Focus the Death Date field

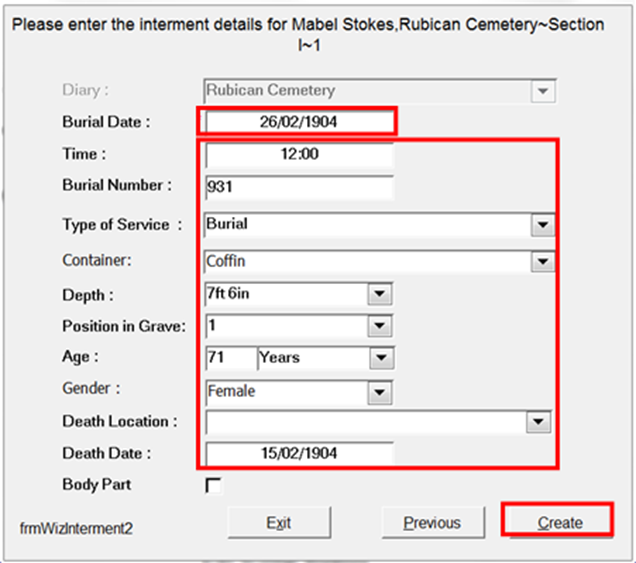(x=299, y=453)
